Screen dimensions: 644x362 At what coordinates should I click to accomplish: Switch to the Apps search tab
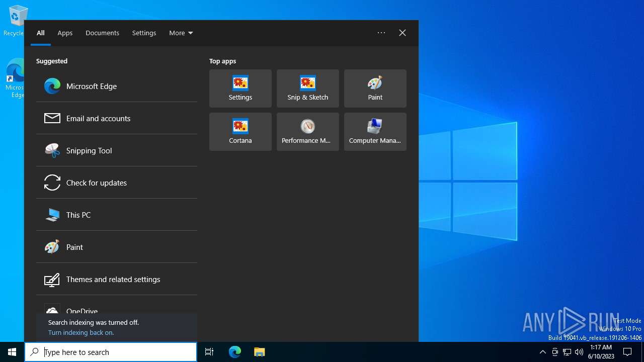65,33
